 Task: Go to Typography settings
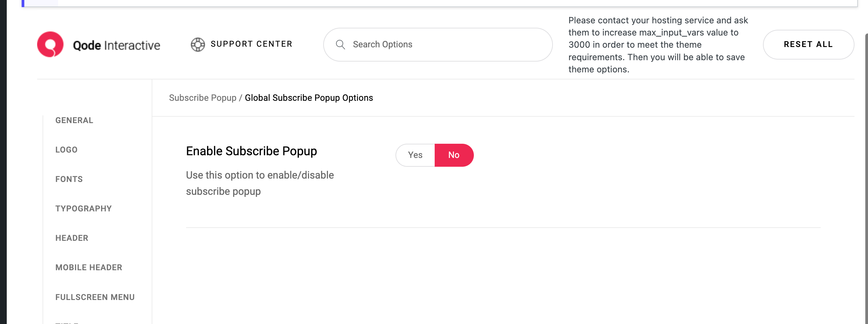[x=84, y=209]
